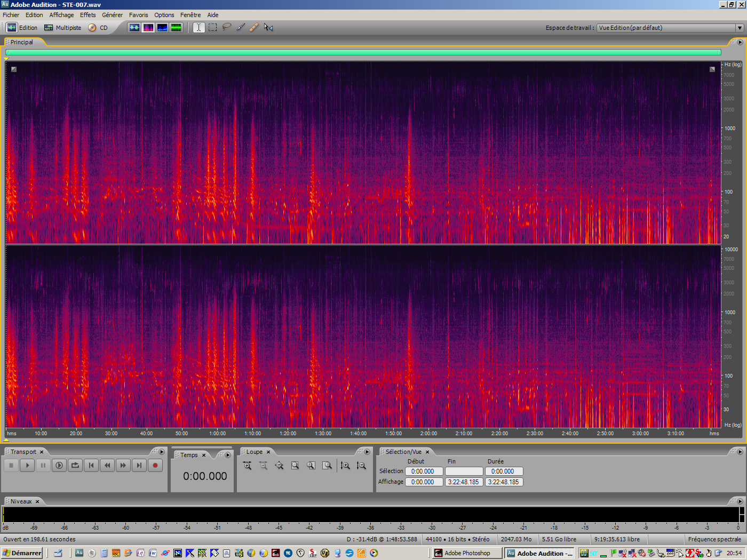Zoom in horizontally using the Loupe panel
This screenshot has height=560, width=747.
(247, 465)
